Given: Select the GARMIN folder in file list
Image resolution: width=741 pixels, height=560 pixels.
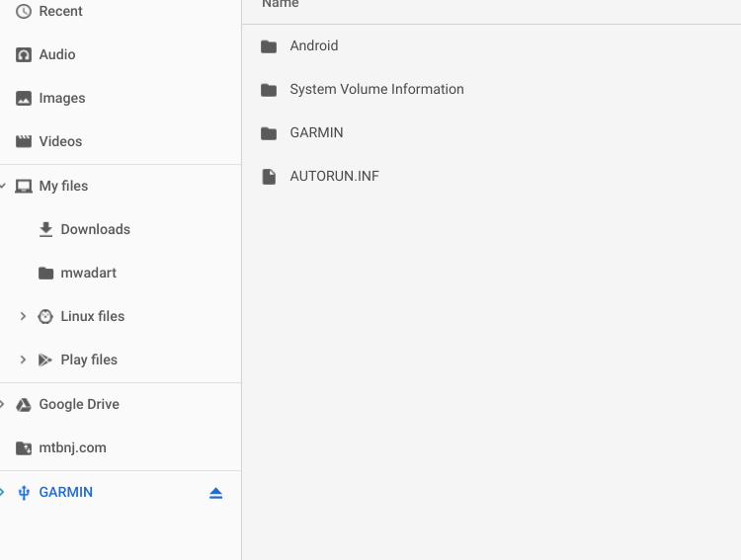Looking at the screenshot, I should pos(316,133).
